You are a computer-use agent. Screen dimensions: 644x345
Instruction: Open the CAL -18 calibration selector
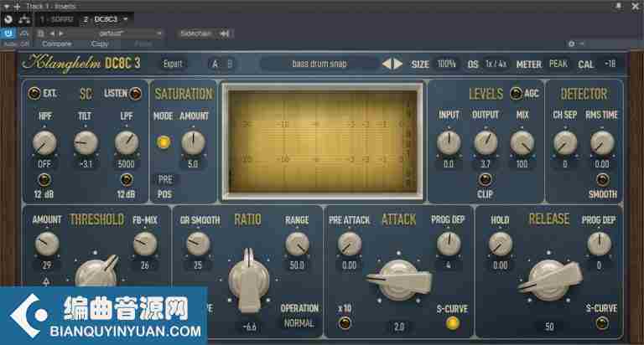(610, 64)
